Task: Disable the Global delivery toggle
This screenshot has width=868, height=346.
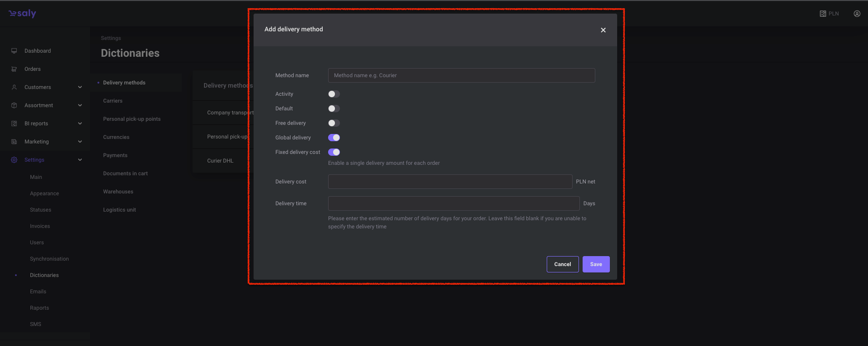Action: pos(334,138)
